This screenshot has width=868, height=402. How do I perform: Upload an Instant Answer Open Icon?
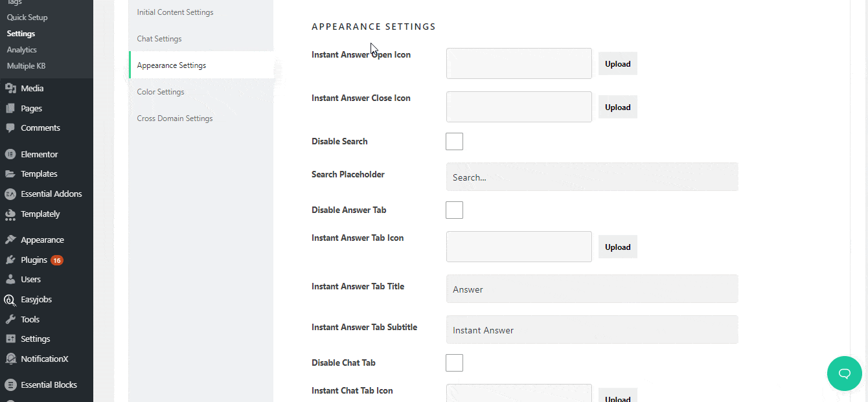pos(617,64)
